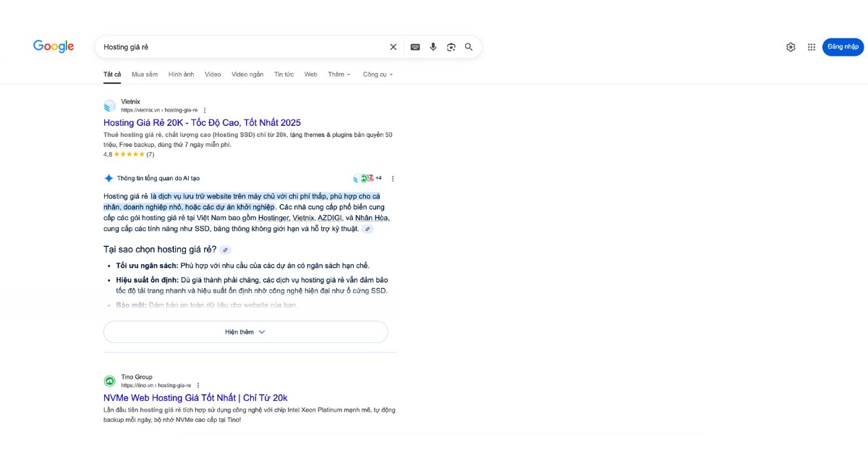Open the Vietnix favicon icon
This screenshot has height=456, width=868.
point(109,106)
